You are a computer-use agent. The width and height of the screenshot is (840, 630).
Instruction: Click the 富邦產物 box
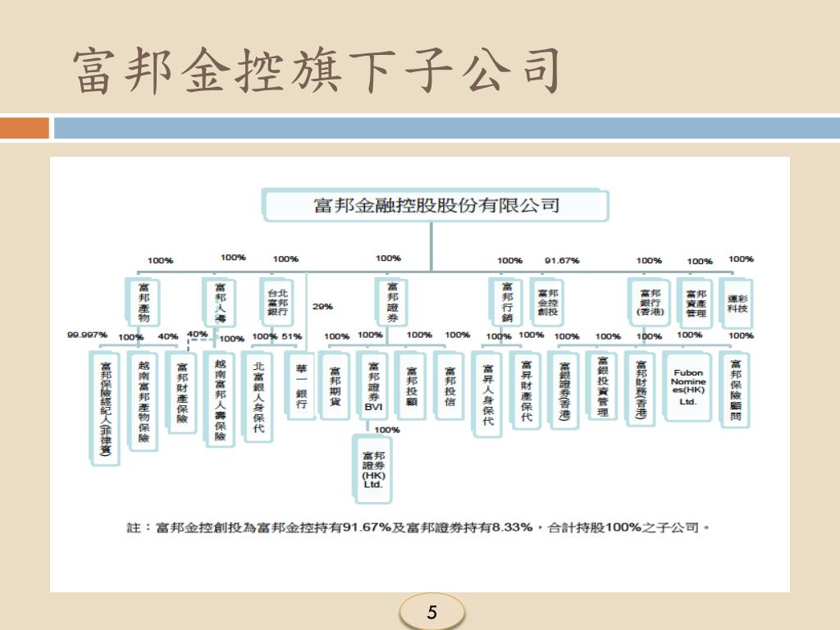point(143,303)
